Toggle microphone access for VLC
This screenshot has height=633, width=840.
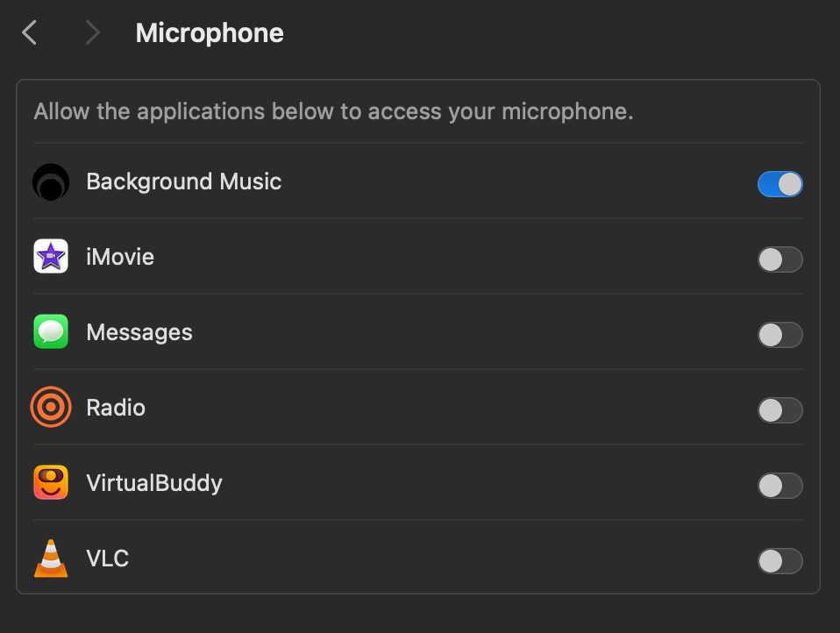point(779,561)
